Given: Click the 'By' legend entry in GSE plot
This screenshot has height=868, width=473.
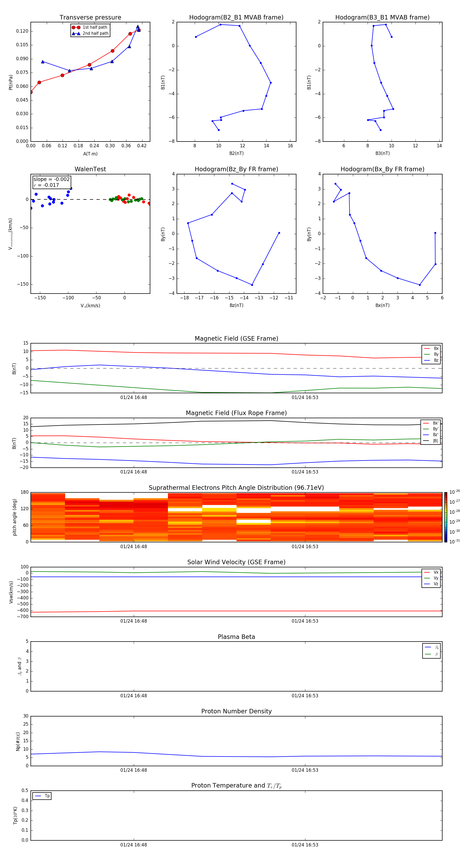Looking at the screenshot, I should tap(431, 354).
